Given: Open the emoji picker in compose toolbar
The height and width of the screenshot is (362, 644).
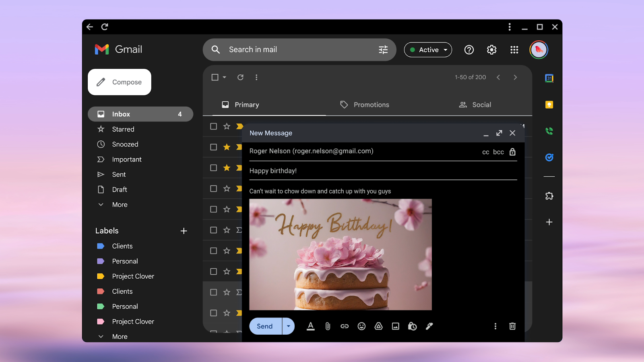Looking at the screenshot, I should [361, 326].
